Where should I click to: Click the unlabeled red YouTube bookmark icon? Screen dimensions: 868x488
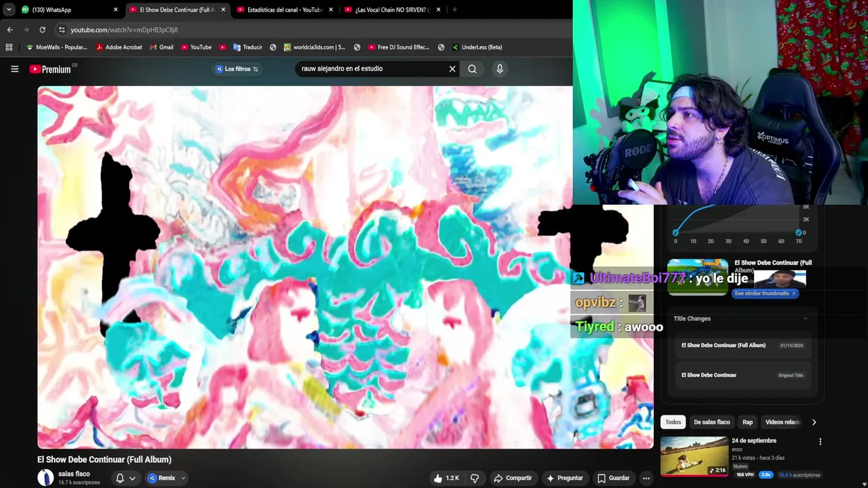point(222,47)
